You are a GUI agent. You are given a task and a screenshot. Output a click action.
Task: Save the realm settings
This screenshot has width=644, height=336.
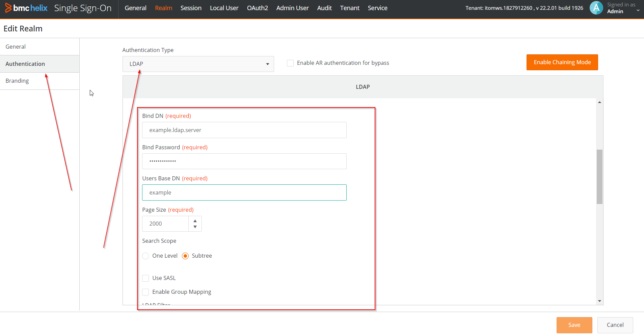(574, 325)
